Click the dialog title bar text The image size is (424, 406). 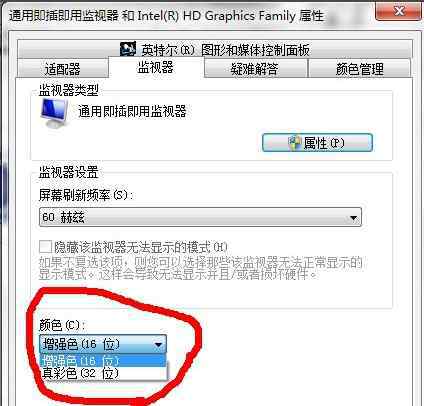pos(166,16)
